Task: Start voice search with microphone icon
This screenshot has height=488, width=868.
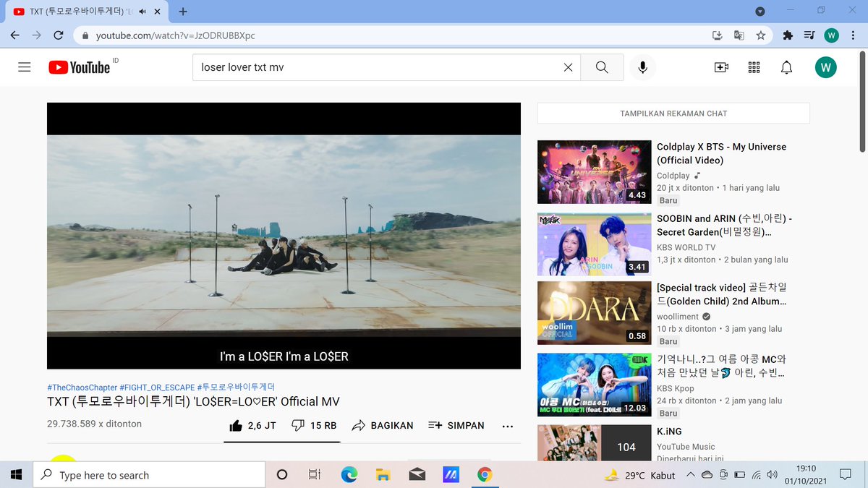Action: 642,67
